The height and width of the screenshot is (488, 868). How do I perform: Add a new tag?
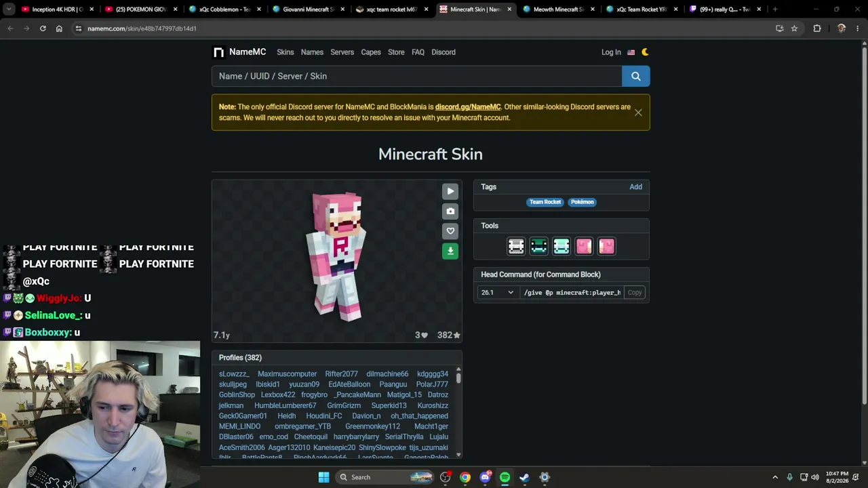[635, 187]
